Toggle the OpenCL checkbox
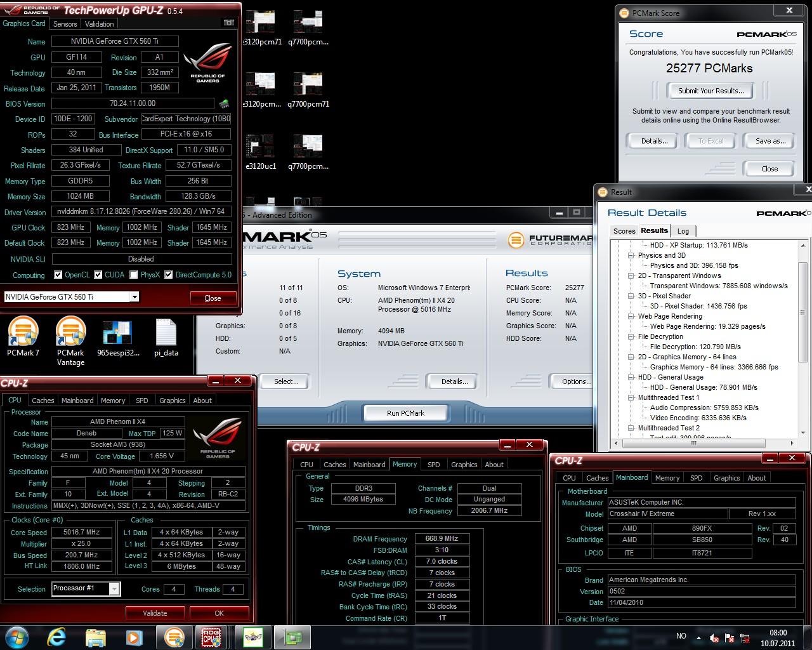The width and height of the screenshot is (812, 650). click(58, 275)
